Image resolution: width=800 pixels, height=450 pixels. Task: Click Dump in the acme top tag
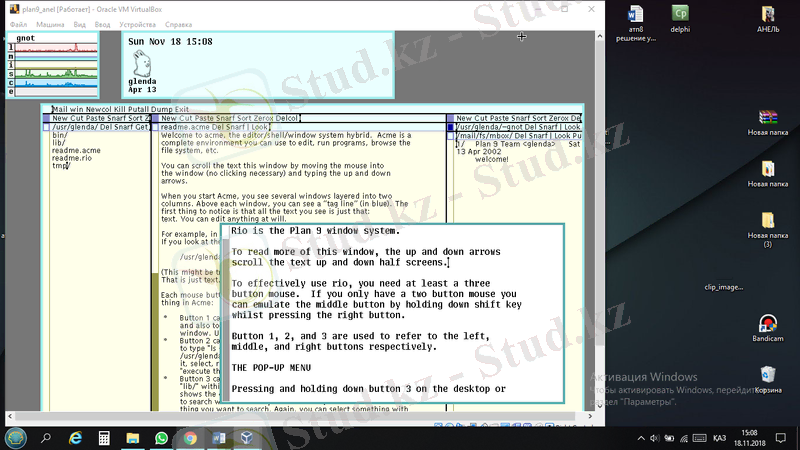[162, 109]
